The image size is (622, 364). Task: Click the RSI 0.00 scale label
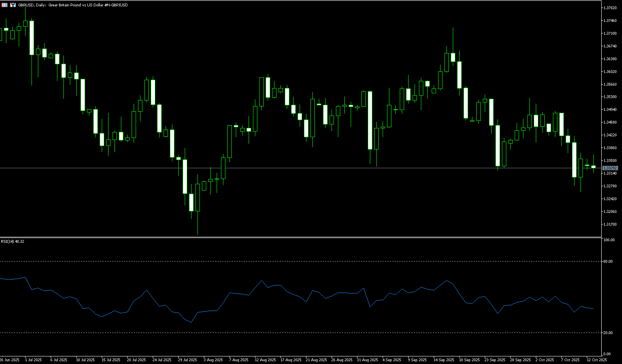[x=607, y=354]
